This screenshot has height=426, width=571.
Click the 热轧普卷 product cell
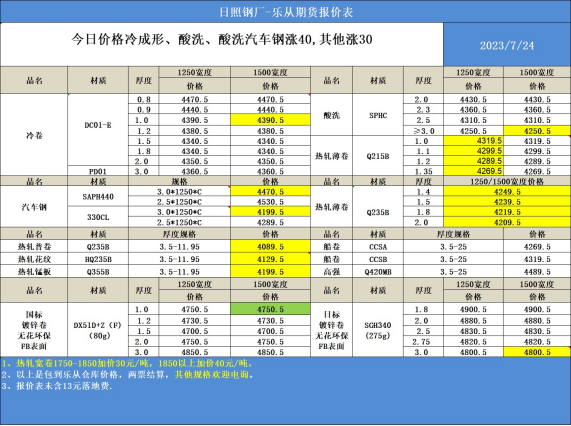pyautogui.click(x=34, y=246)
